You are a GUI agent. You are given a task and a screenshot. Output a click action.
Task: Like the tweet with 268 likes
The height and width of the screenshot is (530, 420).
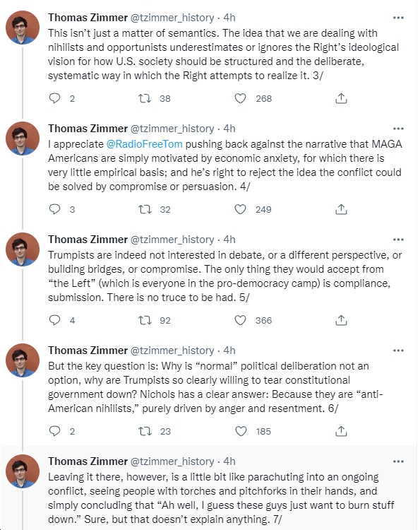pyautogui.click(x=240, y=98)
